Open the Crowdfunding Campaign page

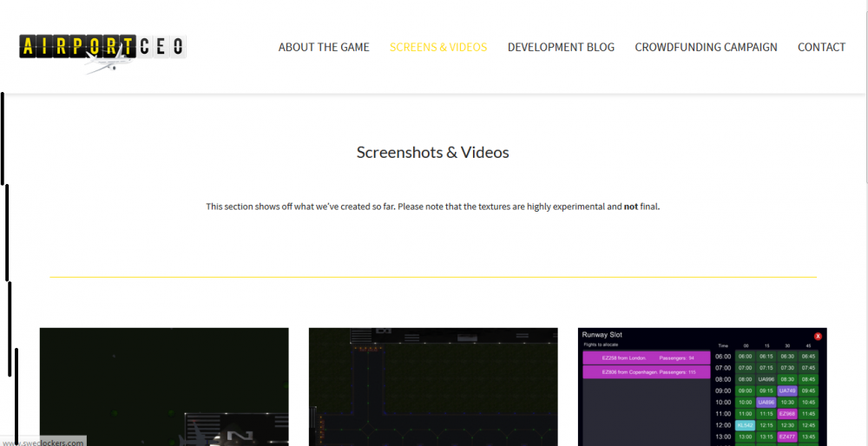click(x=706, y=47)
